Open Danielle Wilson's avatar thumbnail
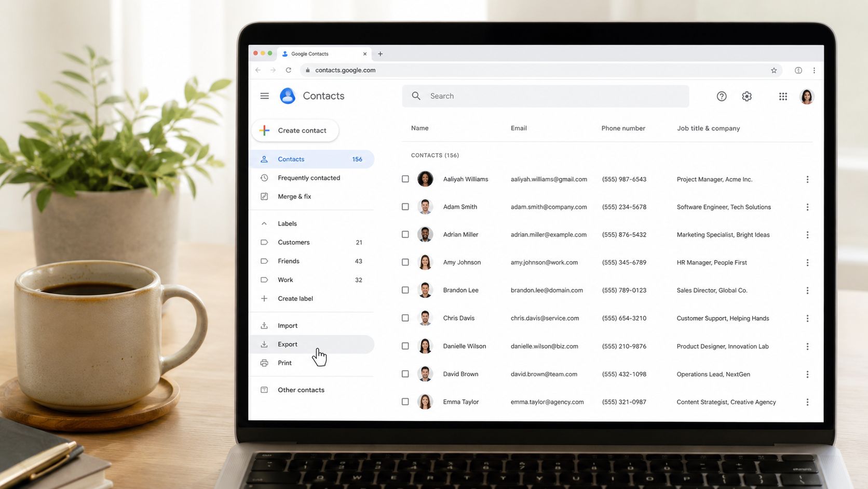Screen dimensions: 868x489 425,346
